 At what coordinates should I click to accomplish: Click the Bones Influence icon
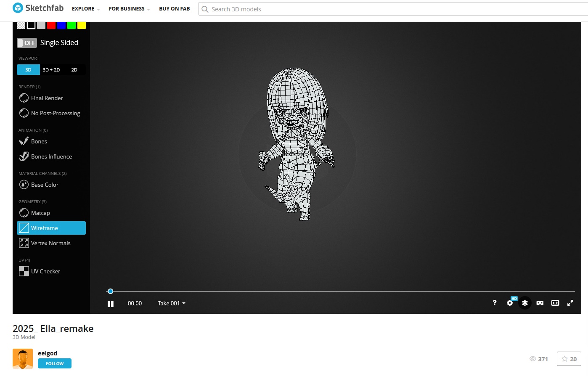[24, 156]
